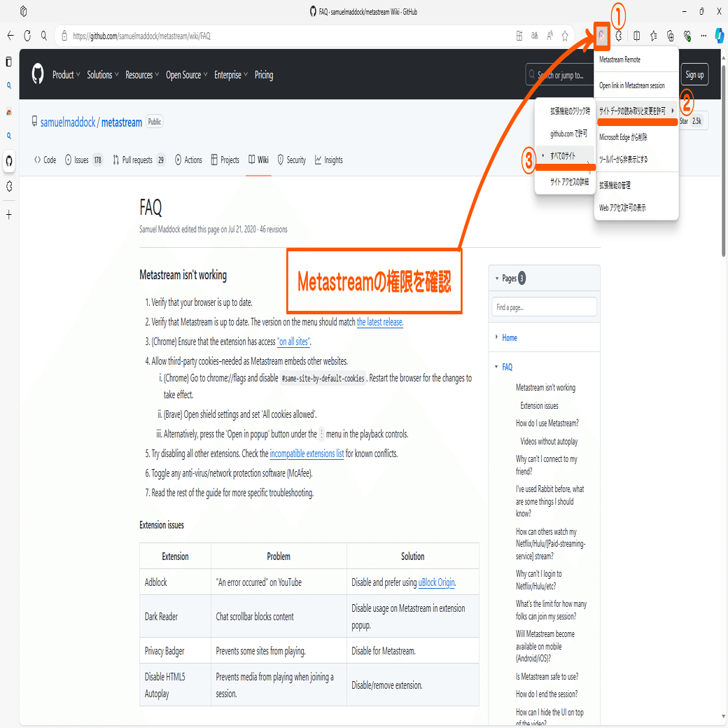
Task: Follow the 'on all sites' link
Action: pyautogui.click(x=293, y=342)
